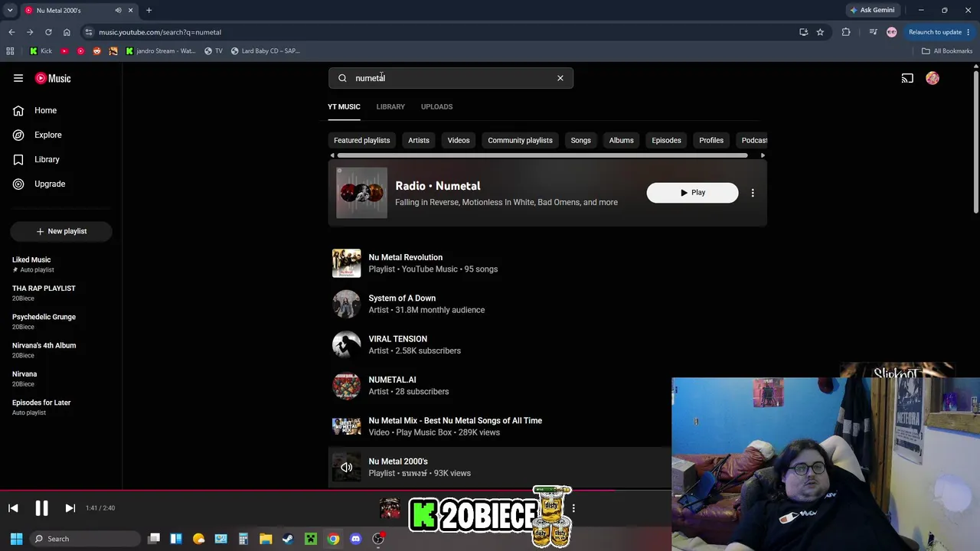Open Steam from the taskbar
This screenshot has width=980, height=551.
pos(288,539)
